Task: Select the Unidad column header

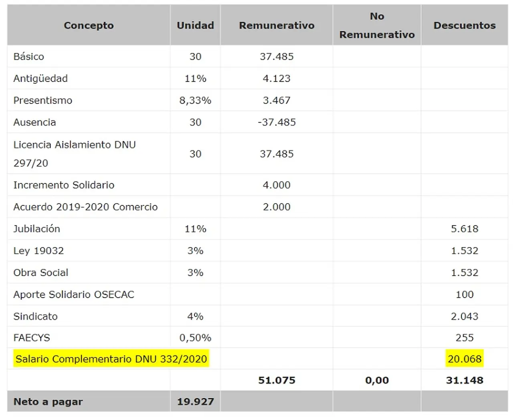Action: (x=195, y=25)
